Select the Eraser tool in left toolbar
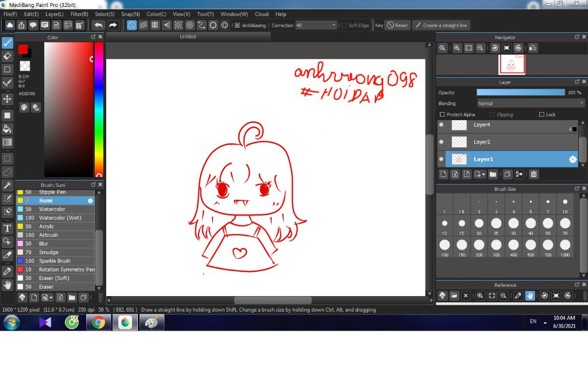 click(7, 56)
